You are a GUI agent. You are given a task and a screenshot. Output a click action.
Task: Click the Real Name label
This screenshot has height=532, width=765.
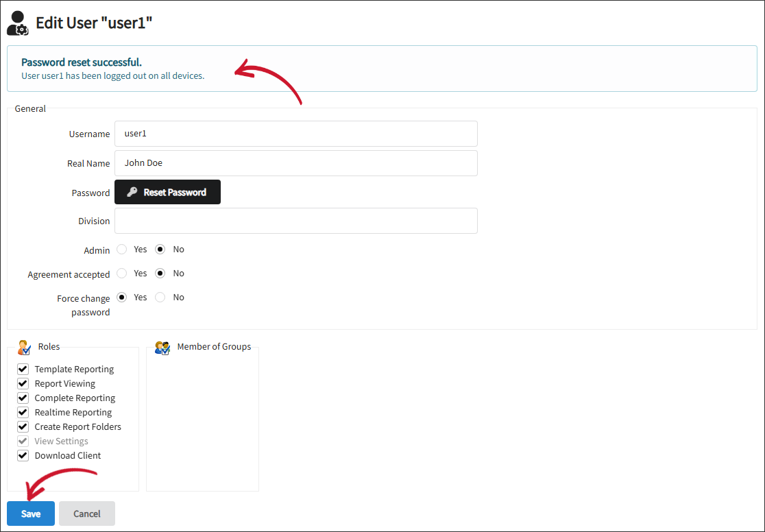tap(88, 163)
